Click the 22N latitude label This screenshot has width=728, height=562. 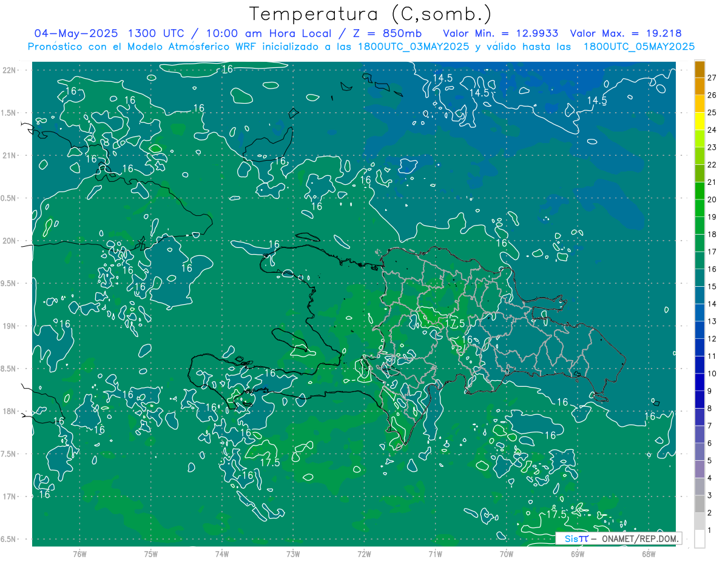tap(10, 70)
